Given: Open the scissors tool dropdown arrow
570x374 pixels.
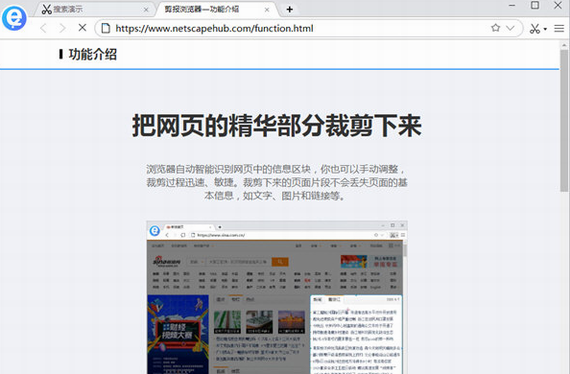Looking at the screenshot, I should coord(545,29).
